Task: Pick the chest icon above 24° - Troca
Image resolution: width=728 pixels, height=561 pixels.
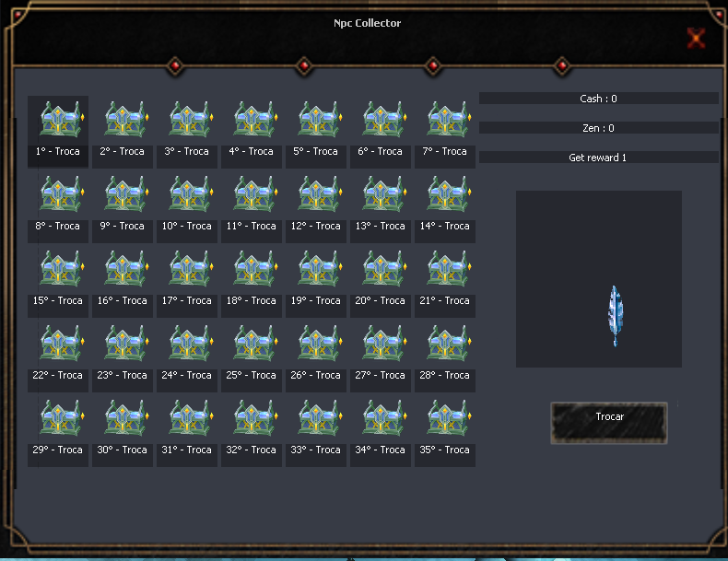Action: [191, 344]
